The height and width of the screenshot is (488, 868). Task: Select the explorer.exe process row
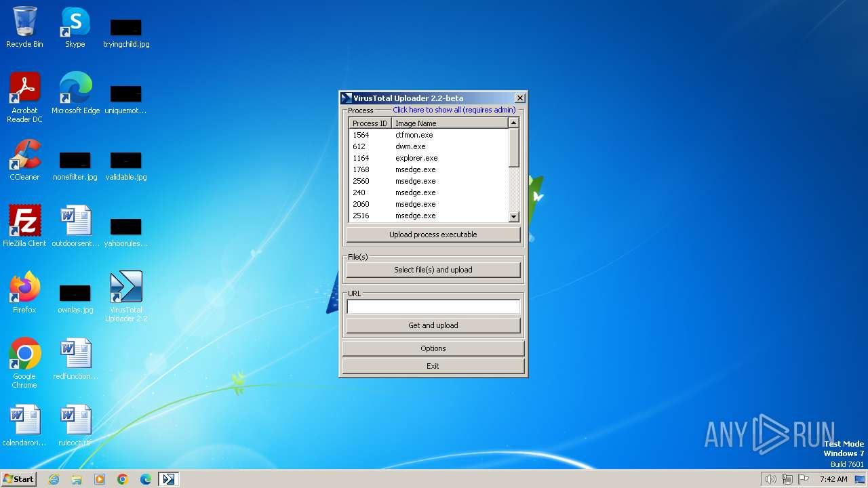click(x=429, y=158)
